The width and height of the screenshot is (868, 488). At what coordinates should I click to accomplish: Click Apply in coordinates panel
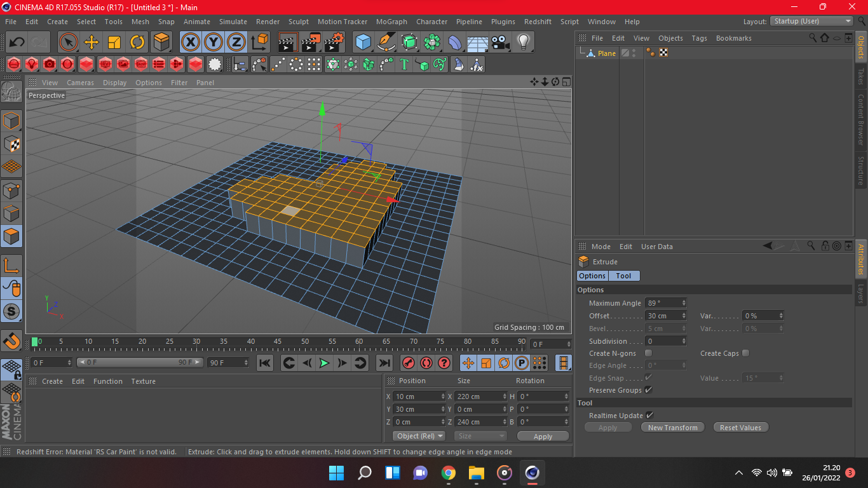point(543,437)
